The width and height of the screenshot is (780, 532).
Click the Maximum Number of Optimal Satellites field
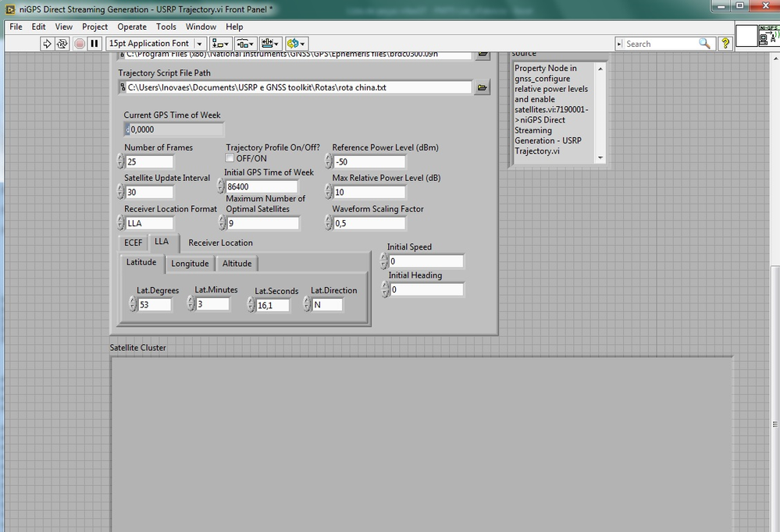click(x=263, y=223)
